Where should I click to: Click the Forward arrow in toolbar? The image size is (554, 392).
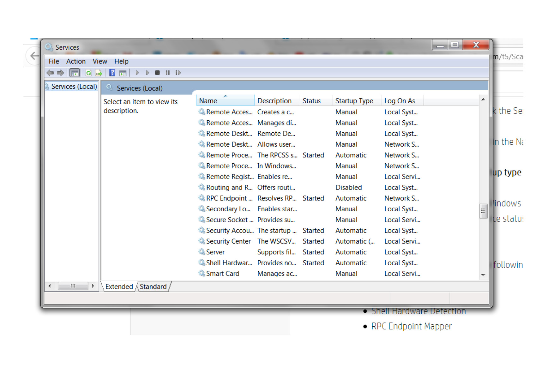click(60, 73)
